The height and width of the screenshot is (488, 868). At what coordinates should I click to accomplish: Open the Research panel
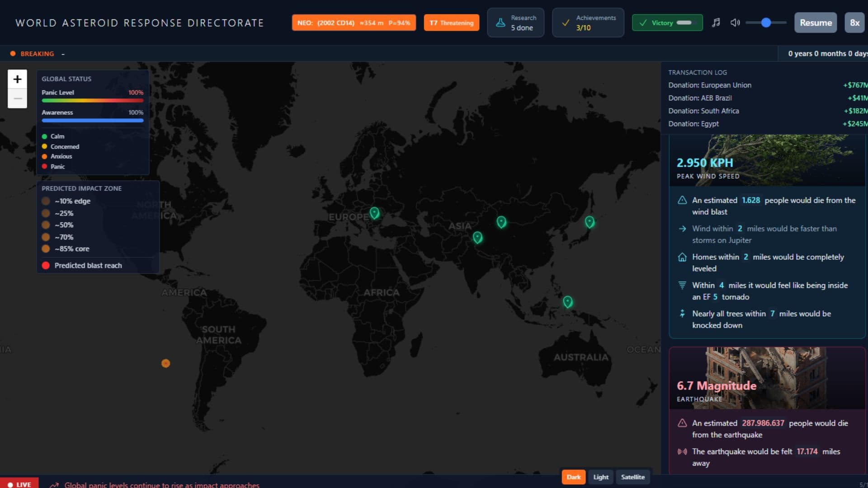(516, 23)
